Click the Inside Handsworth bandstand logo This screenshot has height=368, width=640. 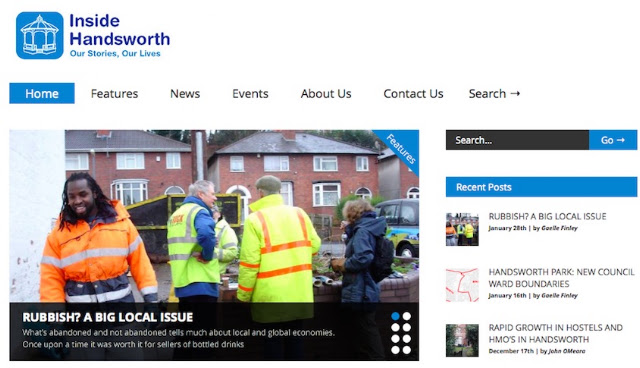[40, 35]
